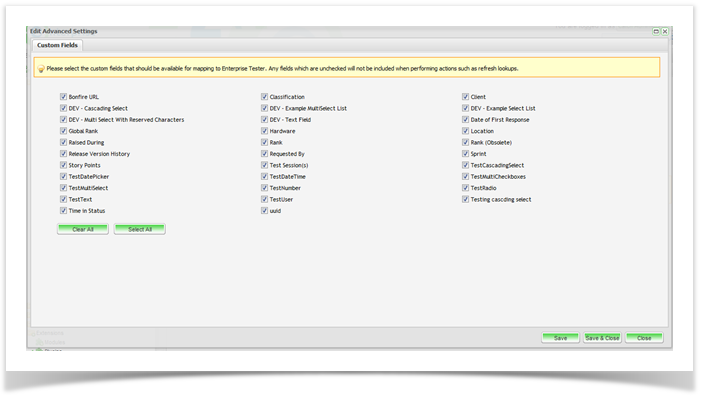Maximize the Edit Advanced Settings dialog
This screenshot has height=400, width=707.
tap(656, 32)
